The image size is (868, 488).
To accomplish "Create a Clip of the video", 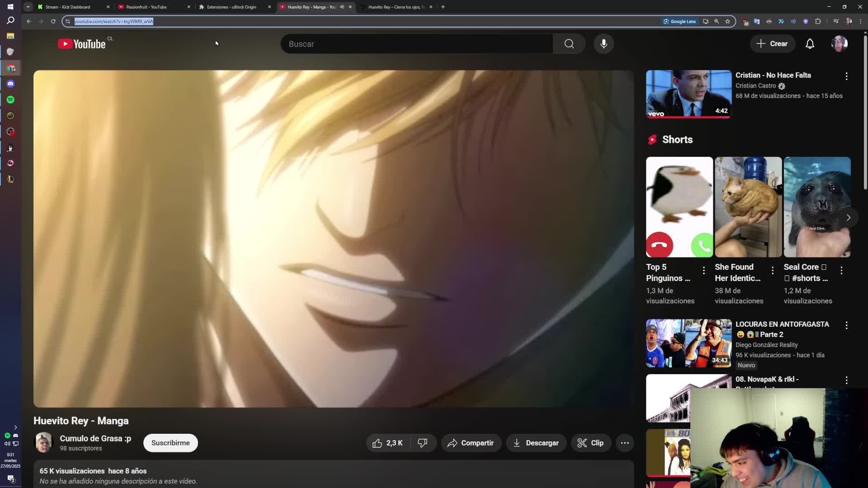I will pos(590,443).
